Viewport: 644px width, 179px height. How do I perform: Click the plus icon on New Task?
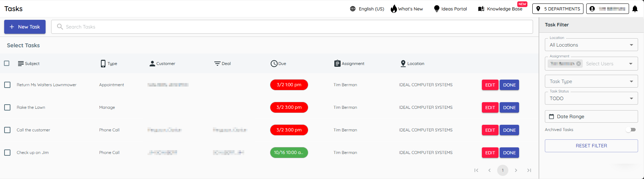pyautogui.click(x=12, y=27)
